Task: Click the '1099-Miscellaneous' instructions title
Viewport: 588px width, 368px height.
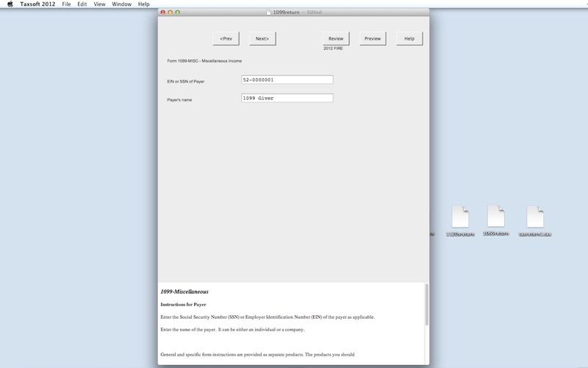Action: coord(184,291)
